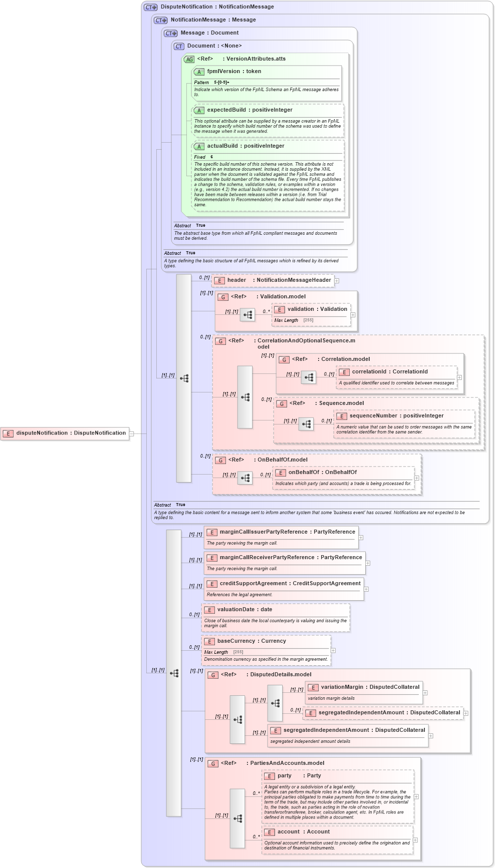495x868 pixels.
Task: Click the E icon of root disputeNotification element
Action: (8, 433)
